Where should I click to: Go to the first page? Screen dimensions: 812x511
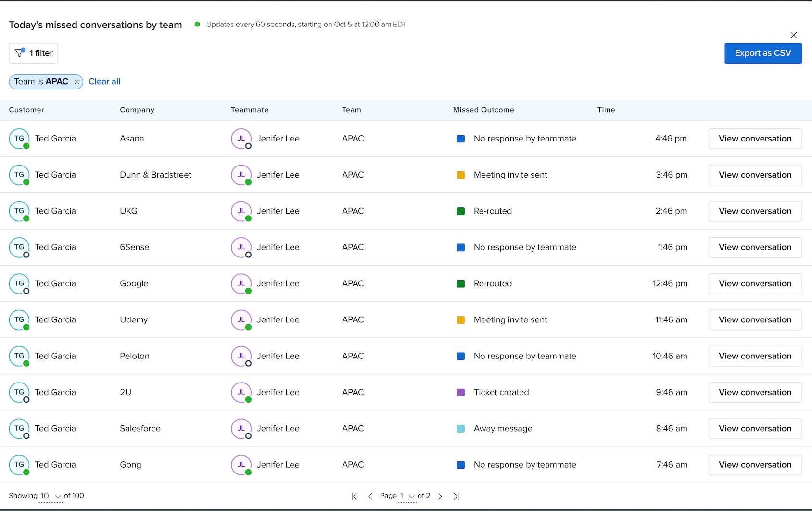354,496
